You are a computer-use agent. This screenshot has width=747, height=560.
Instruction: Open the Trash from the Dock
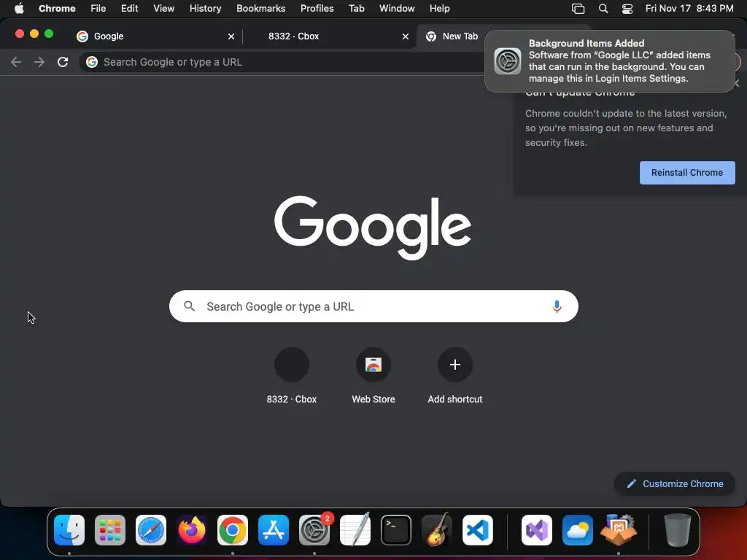click(678, 529)
